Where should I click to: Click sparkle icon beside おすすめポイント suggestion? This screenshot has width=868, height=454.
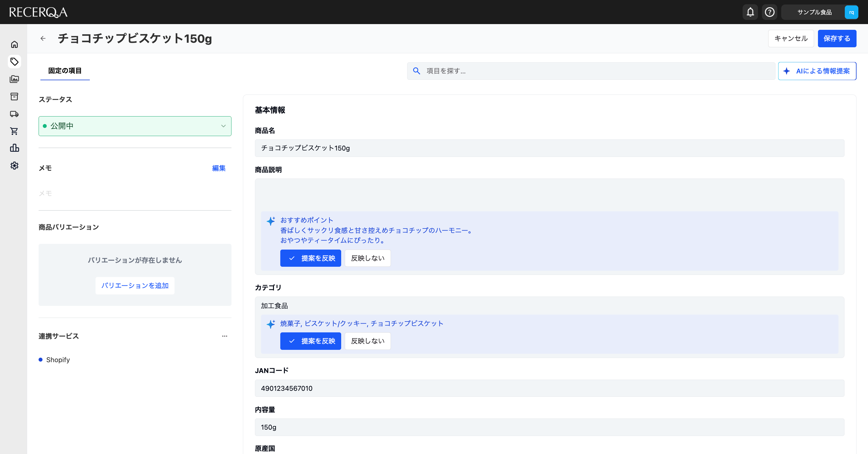pos(271,221)
